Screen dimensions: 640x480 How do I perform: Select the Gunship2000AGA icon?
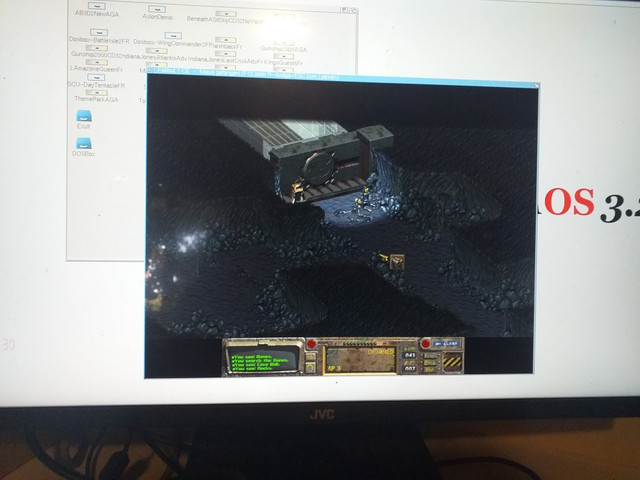(283, 46)
